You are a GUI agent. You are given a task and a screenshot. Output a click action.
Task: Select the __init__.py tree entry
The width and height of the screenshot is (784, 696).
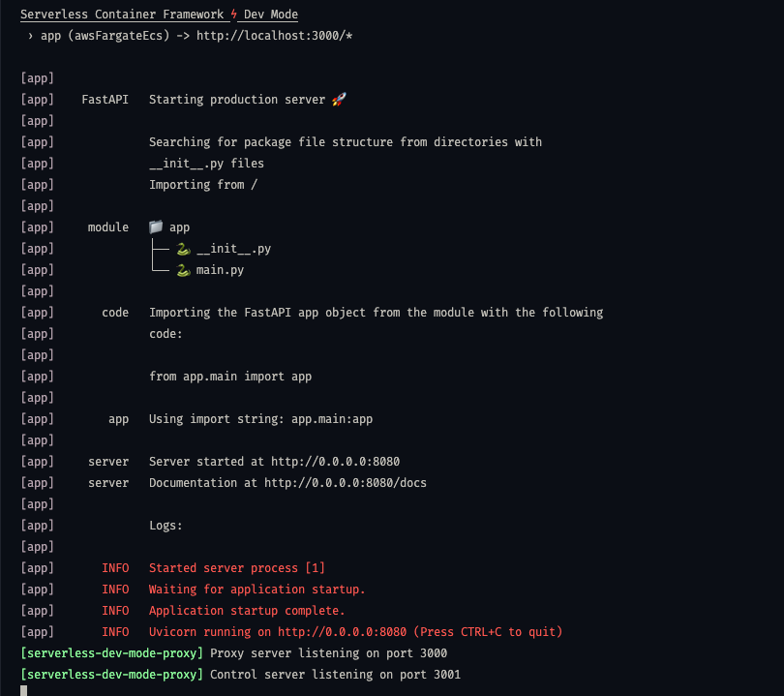233,249
